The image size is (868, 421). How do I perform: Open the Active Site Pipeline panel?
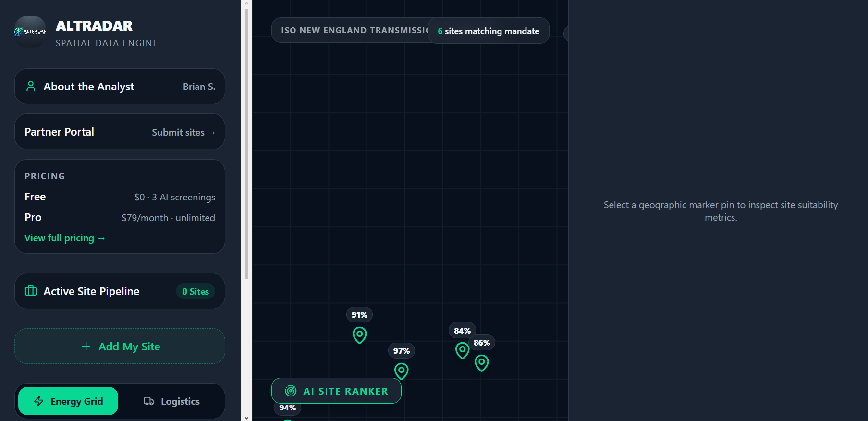pos(120,291)
